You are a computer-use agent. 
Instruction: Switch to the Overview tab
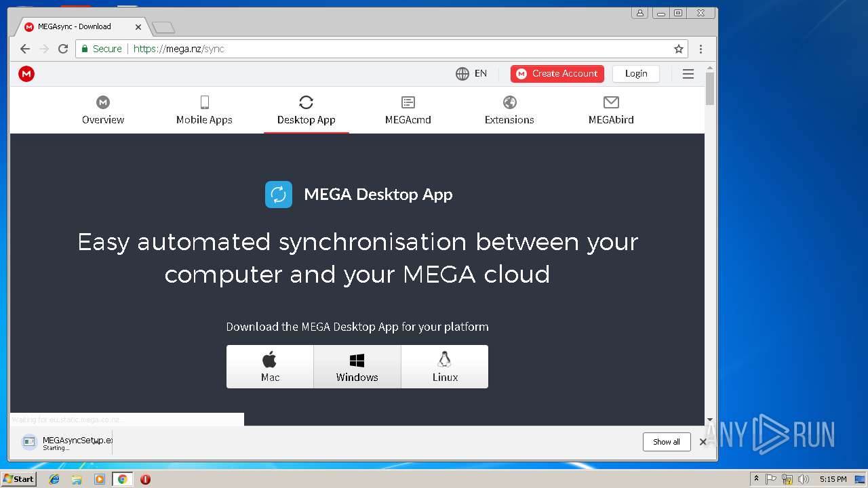click(103, 110)
